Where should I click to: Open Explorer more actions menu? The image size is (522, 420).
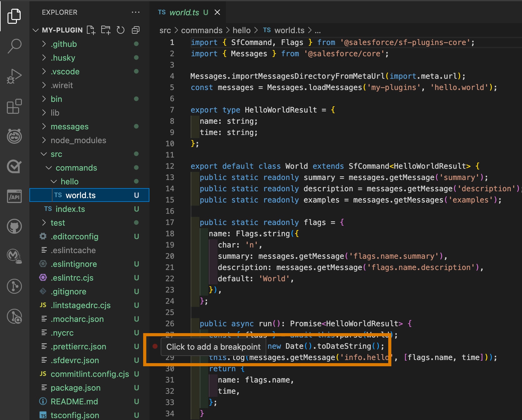(136, 12)
